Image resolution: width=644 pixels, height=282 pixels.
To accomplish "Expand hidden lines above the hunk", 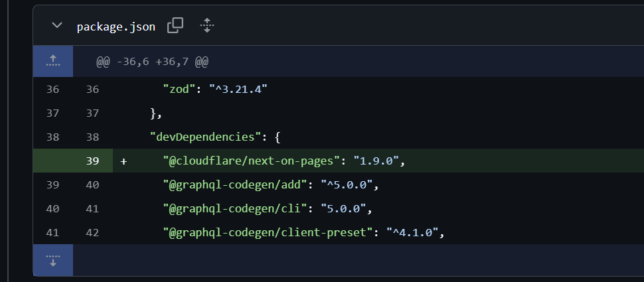I will (x=53, y=62).
